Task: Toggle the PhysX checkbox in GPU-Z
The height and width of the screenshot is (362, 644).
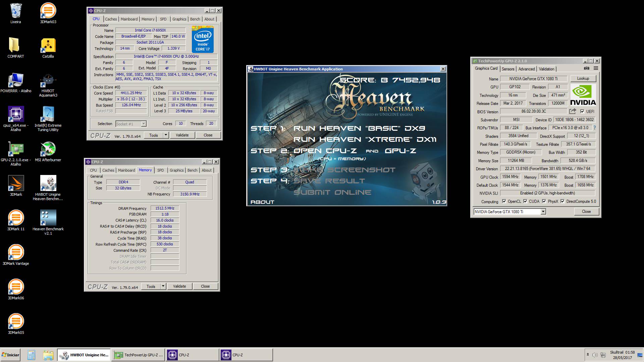Action: pyautogui.click(x=544, y=201)
